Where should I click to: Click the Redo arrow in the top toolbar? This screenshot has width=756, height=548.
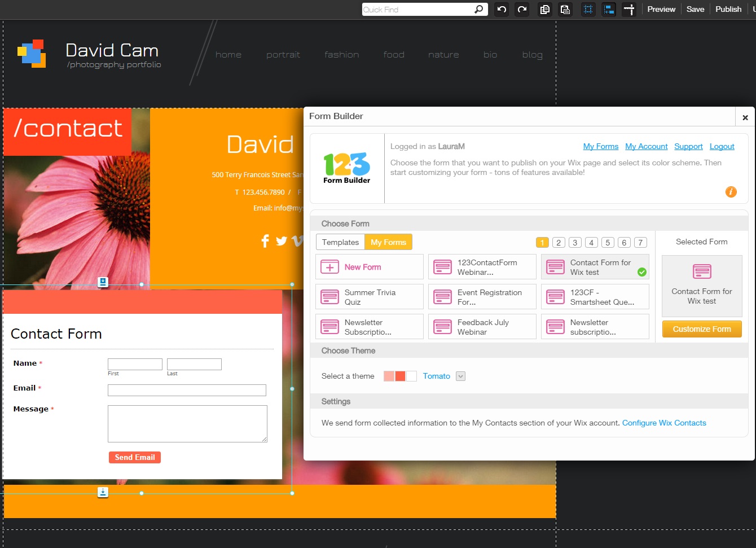522,9
